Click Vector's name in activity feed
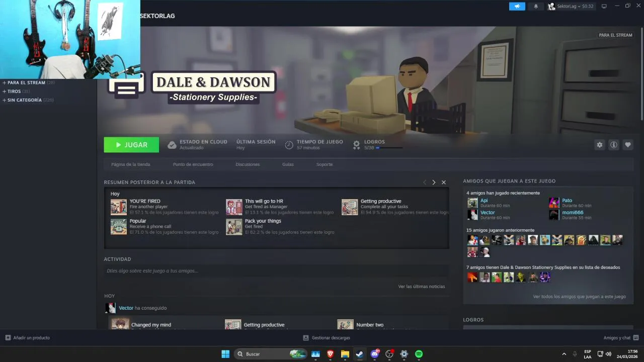The image size is (644, 362). tap(126, 308)
